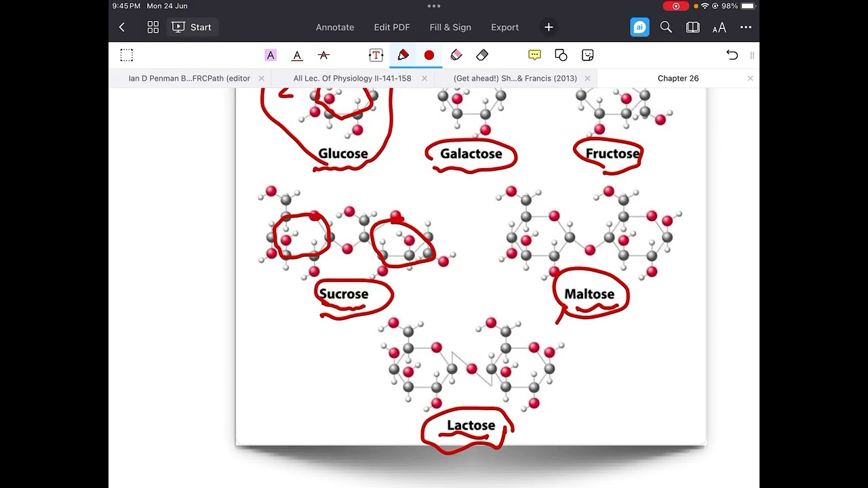Select the plain eraser tool

pyautogui.click(x=482, y=55)
